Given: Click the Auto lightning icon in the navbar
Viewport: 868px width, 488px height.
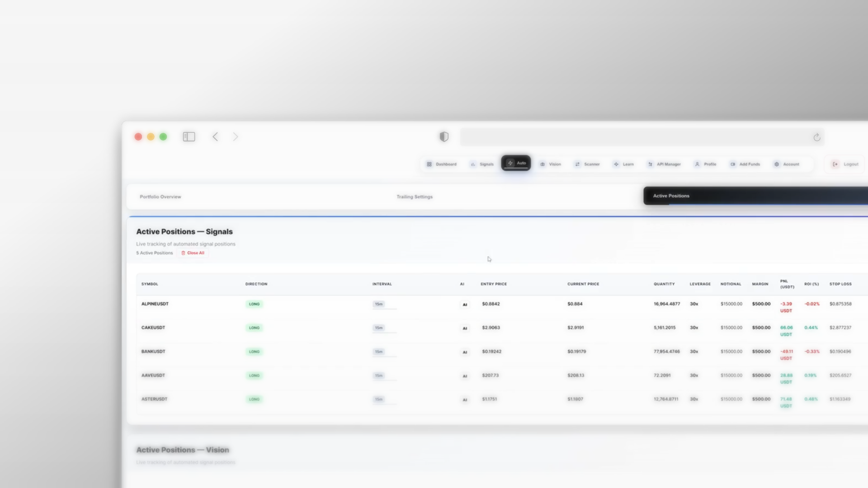Looking at the screenshot, I should click(x=509, y=163).
